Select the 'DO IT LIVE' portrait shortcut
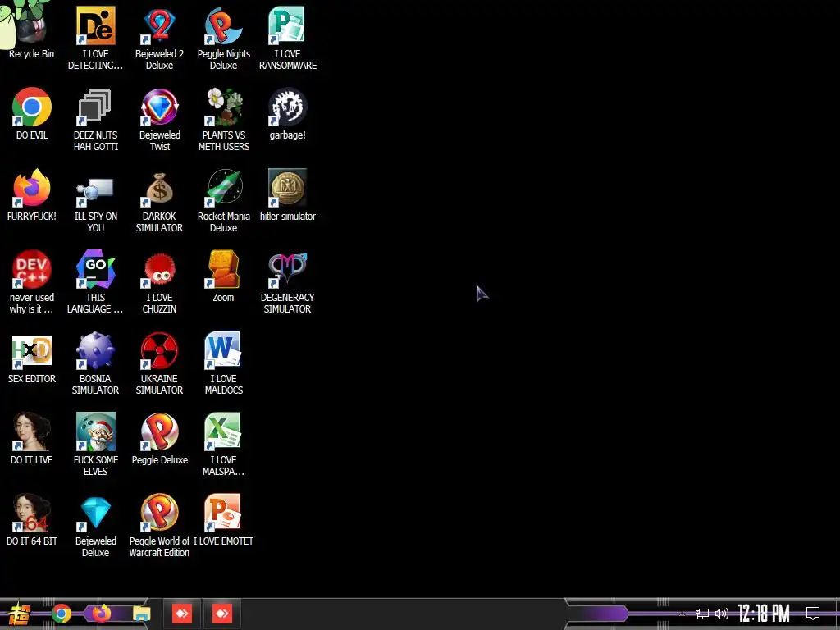 (32, 431)
